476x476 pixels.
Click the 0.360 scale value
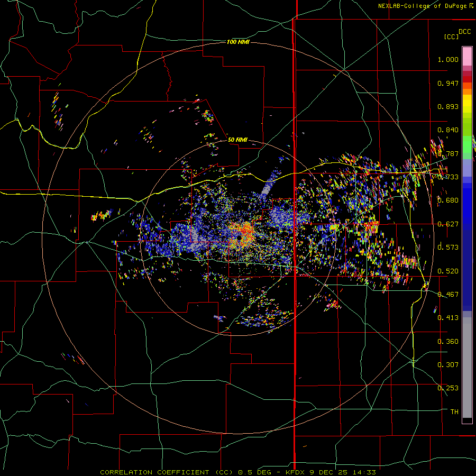448,342
